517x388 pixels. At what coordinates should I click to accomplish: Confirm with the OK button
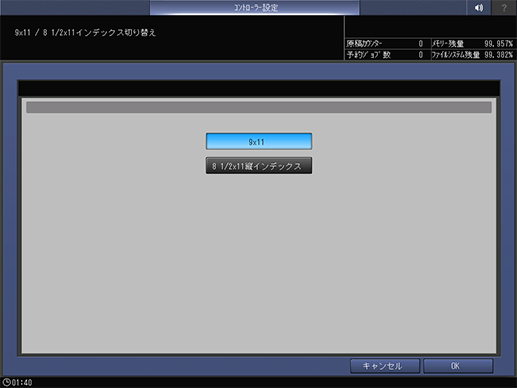458,366
